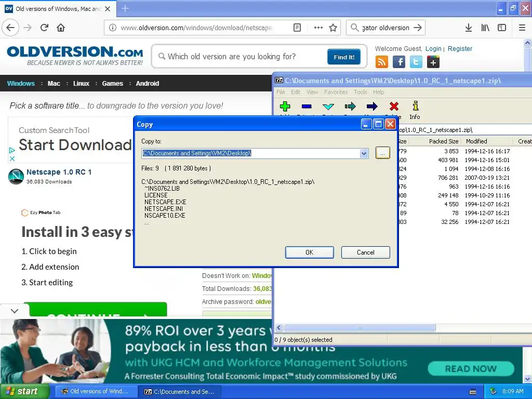The width and height of the screenshot is (532, 399).
Task: Bookmark this page with the star icon
Action: (333, 28)
